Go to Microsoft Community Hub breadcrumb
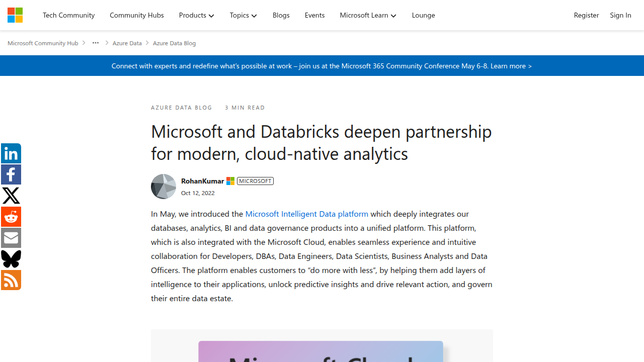The width and height of the screenshot is (644, 362). (x=43, y=43)
